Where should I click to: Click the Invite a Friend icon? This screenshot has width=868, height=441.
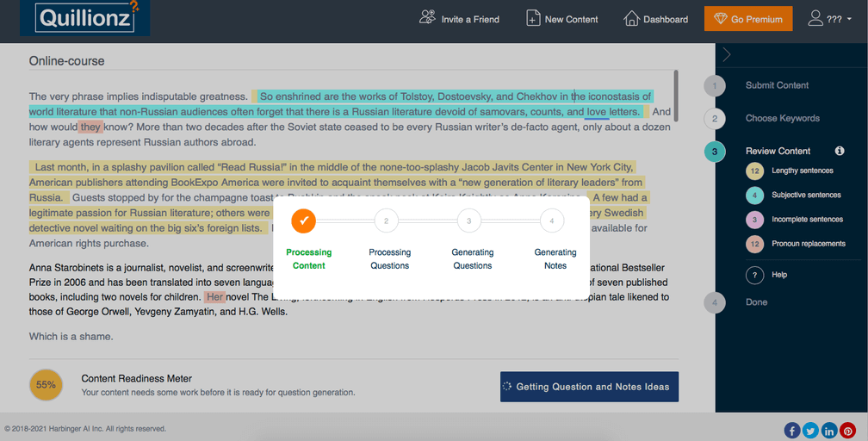point(428,18)
